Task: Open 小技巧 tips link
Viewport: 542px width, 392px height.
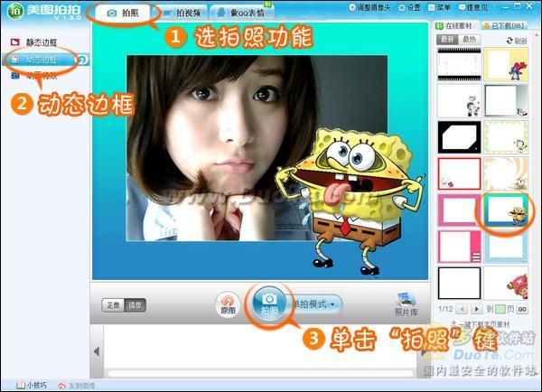Action: coord(33,385)
